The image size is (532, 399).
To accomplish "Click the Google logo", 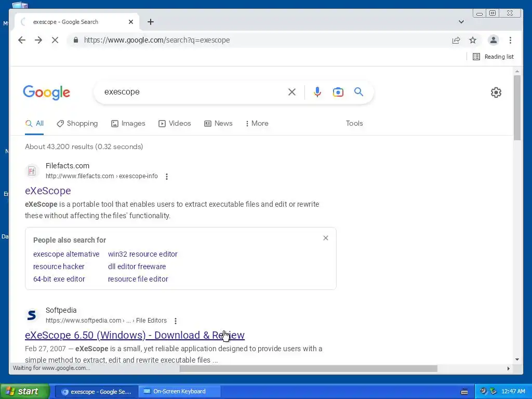I will (x=46, y=92).
